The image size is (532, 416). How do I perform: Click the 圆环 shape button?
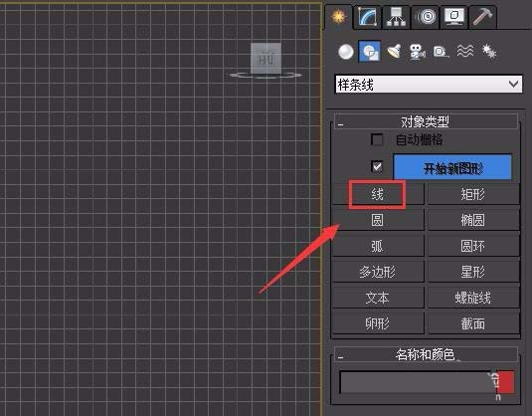[x=473, y=246]
